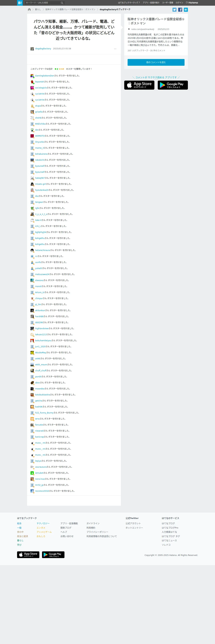Click the Hatena Bookmark B! logo
Screen dimensions: 215x644
click(20, 3)
